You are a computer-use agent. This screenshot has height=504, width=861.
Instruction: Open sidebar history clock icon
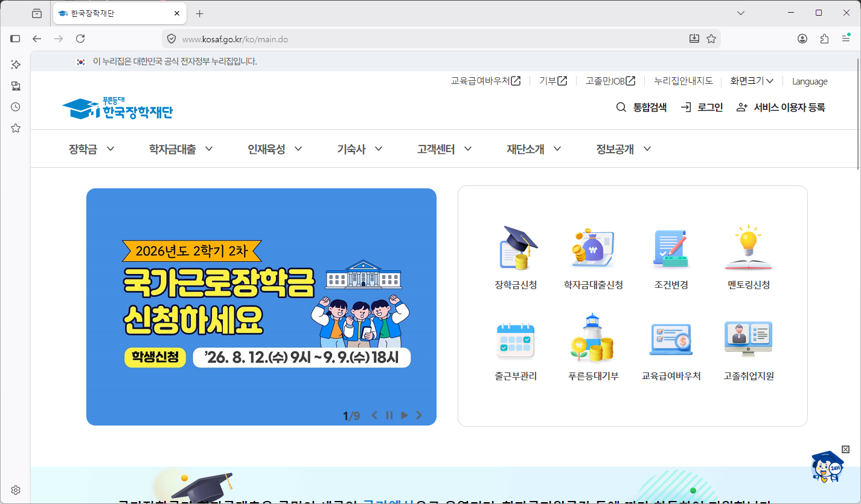click(16, 107)
